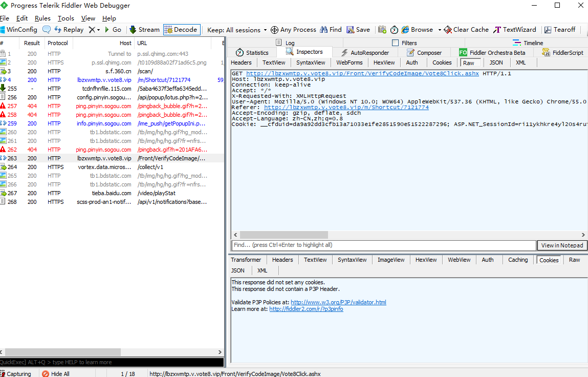Open the Keep: All sessions dropdown
588x377 pixels.
[x=237, y=30]
